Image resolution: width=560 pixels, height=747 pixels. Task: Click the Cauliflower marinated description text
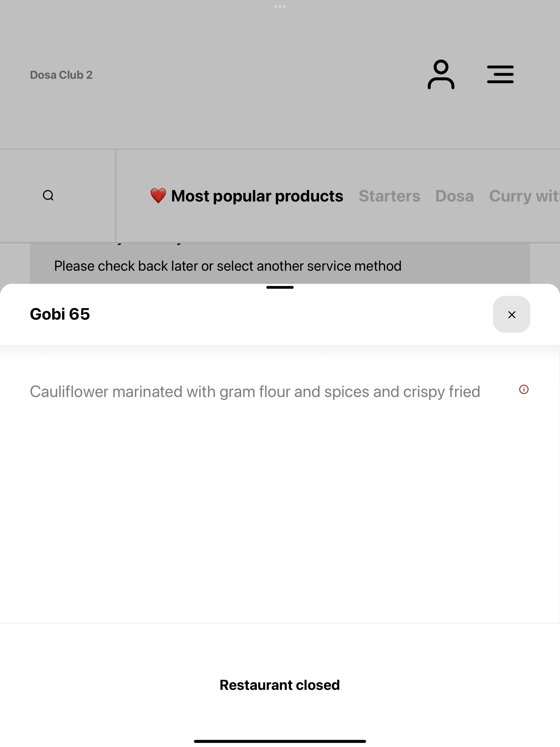(x=255, y=392)
